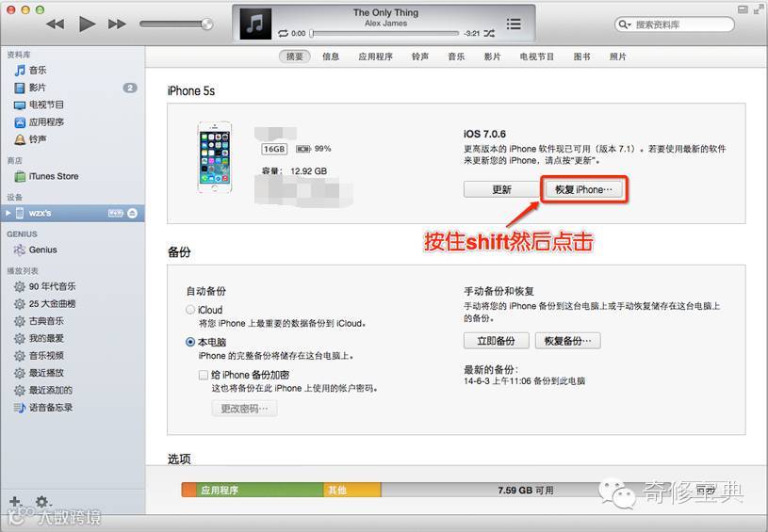
Task: Open 音乐 library in sidebar
Action: tap(73, 71)
